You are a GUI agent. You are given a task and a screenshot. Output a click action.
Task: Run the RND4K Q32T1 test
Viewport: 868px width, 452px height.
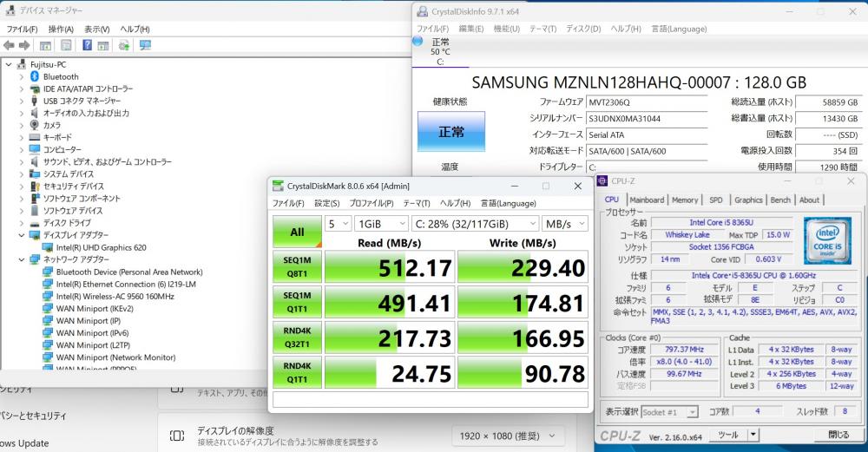coord(297,337)
